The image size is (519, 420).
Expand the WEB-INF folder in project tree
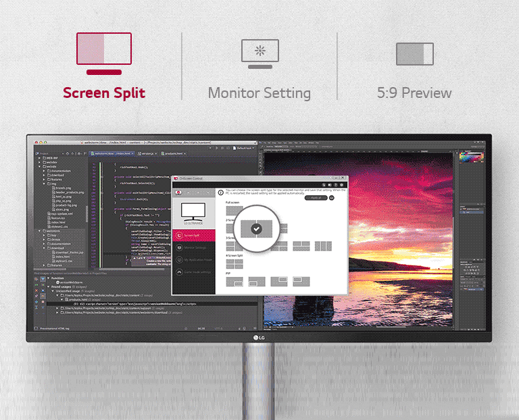[39, 158]
